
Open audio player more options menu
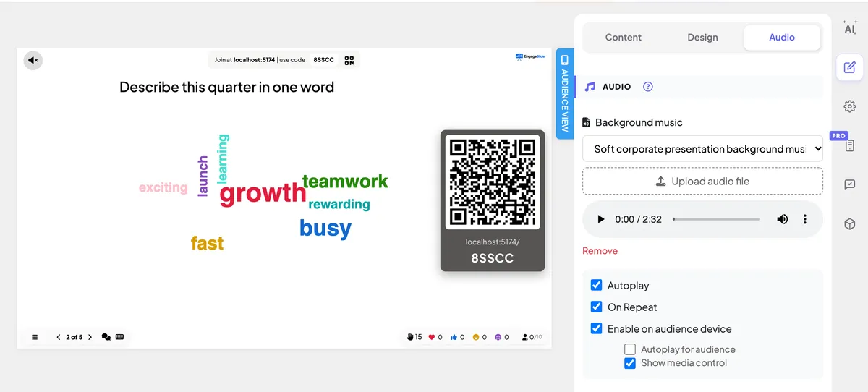[x=805, y=219]
